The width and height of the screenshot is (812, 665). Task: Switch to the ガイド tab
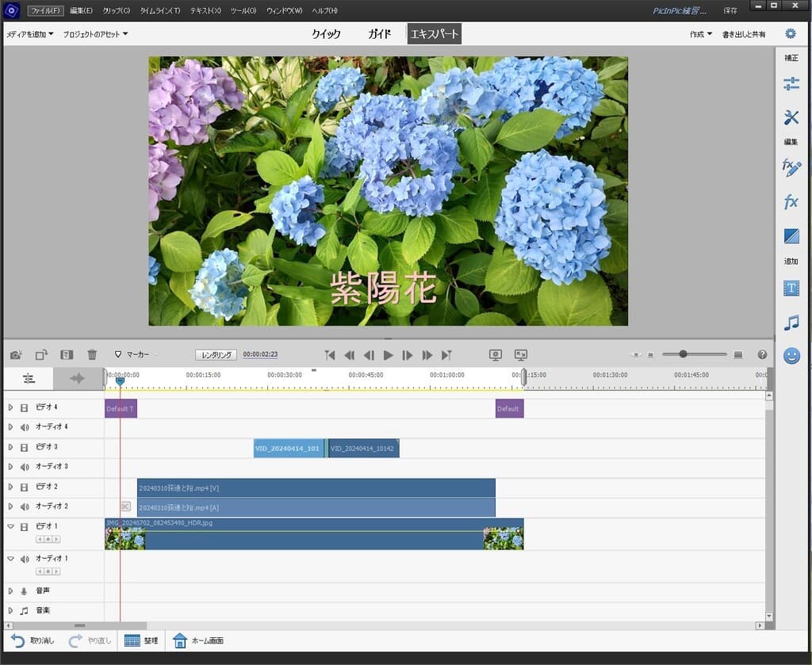coord(379,34)
